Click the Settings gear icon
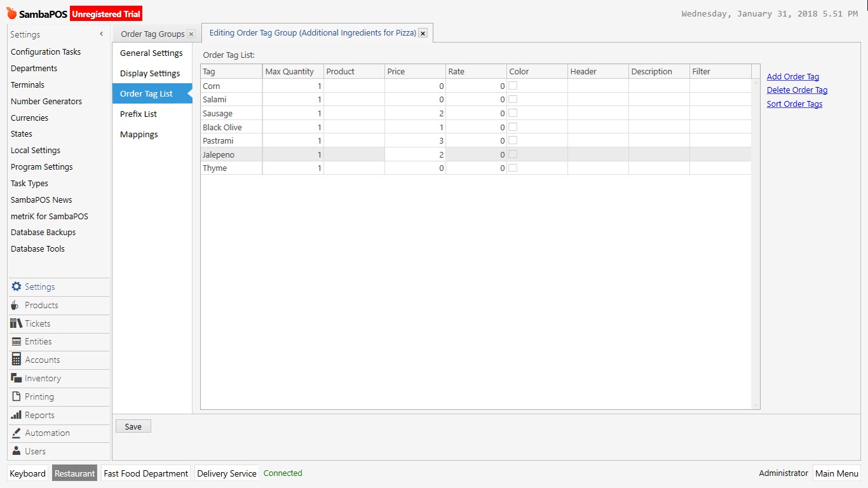 pyautogui.click(x=16, y=287)
